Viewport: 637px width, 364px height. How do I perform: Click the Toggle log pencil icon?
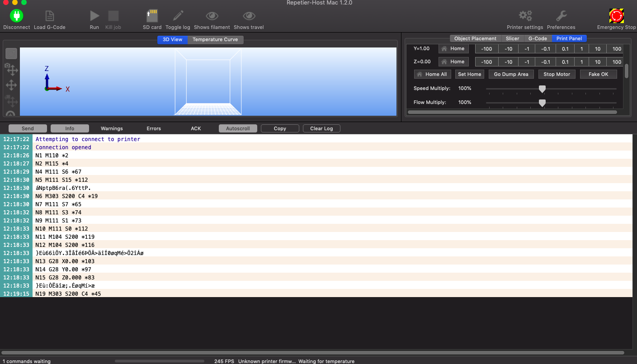(x=178, y=16)
